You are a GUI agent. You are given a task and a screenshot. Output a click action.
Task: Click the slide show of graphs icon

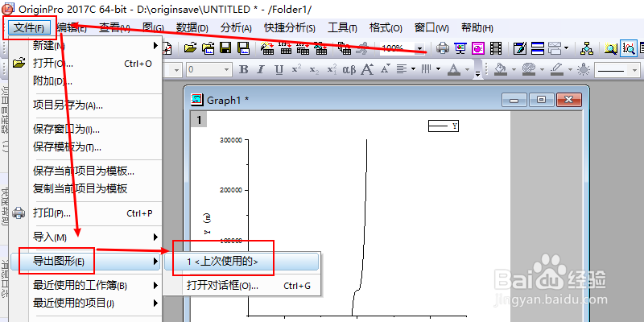coord(460,48)
